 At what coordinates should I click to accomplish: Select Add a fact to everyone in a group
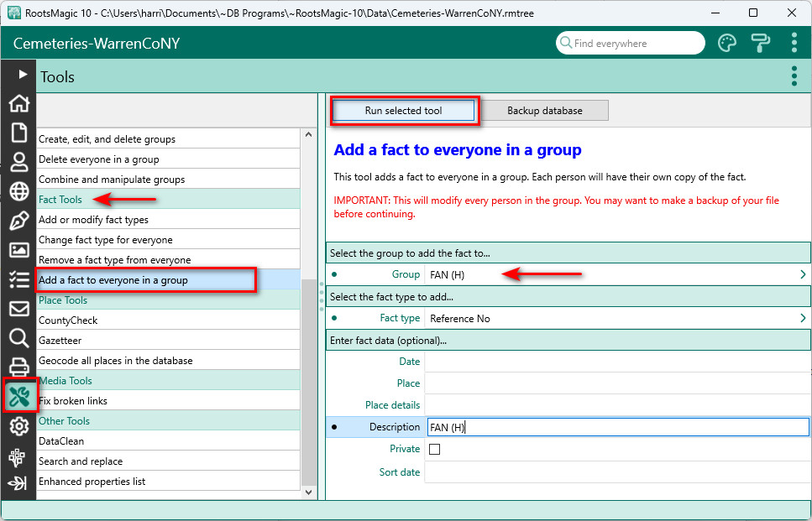click(168, 280)
